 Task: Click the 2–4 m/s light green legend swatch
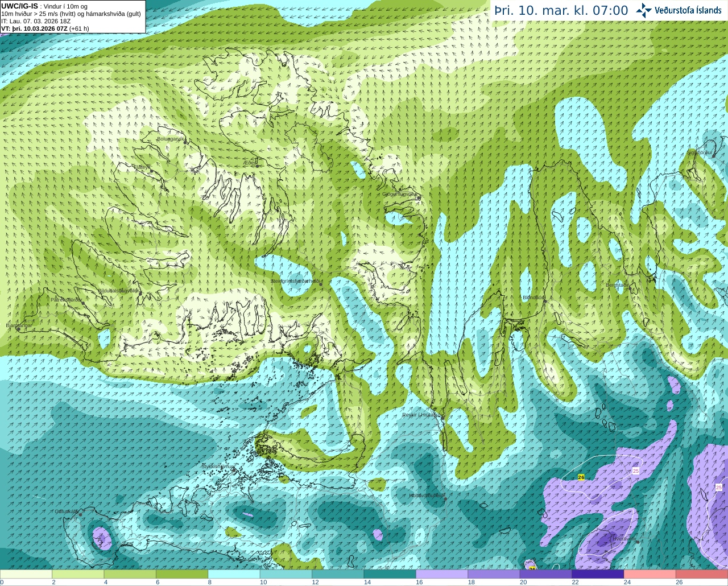point(78,574)
